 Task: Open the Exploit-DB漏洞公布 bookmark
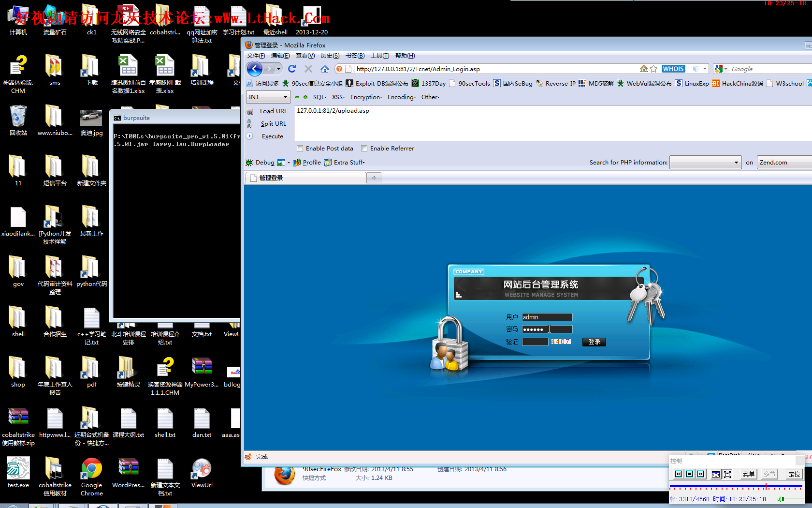pyautogui.click(x=377, y=84)
